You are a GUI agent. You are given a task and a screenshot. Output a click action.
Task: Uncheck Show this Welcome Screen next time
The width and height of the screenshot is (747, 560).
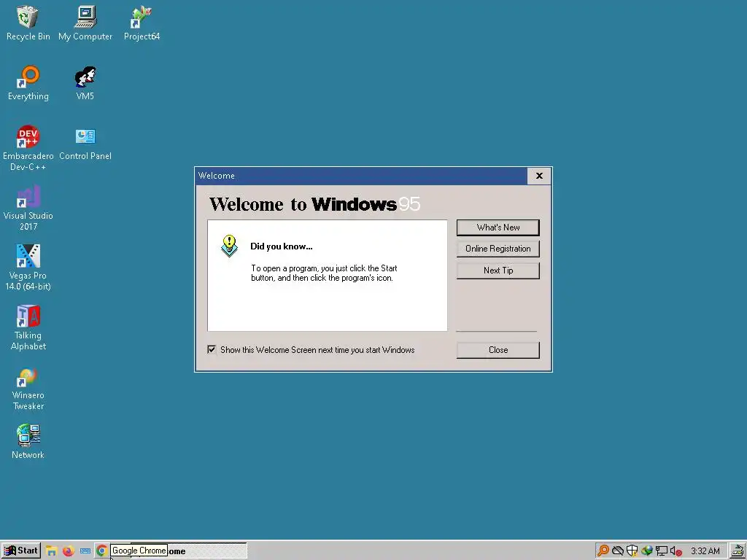(x=212, y=349)
